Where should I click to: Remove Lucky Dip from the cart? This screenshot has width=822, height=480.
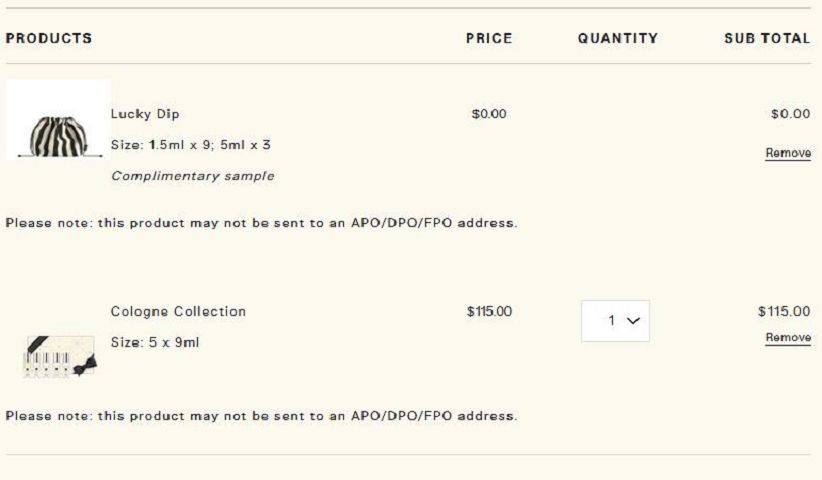click(788, 153)
